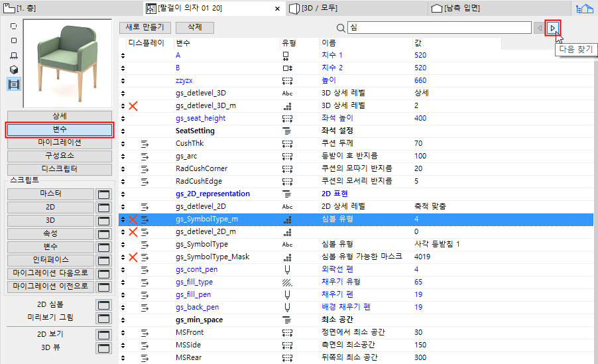598x364 pixels.
Task: Select the parameter list view icon in left strip
Action: 14,84
